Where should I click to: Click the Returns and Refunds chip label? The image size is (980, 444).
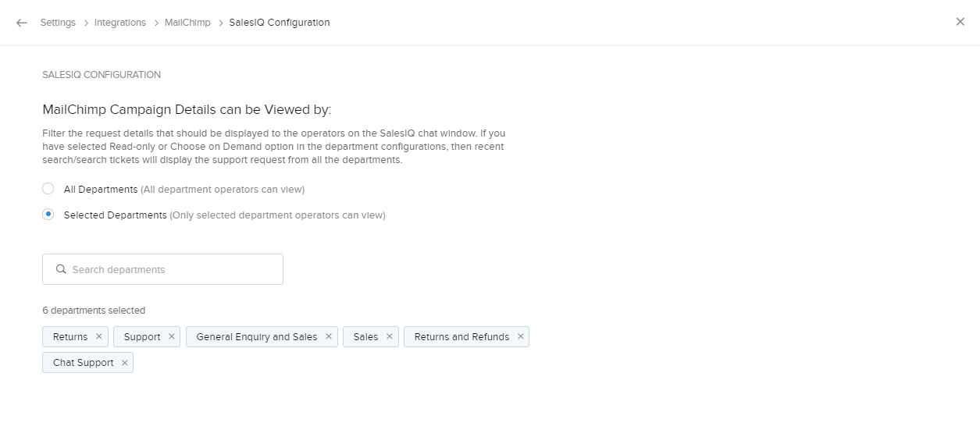coord(461,337)
